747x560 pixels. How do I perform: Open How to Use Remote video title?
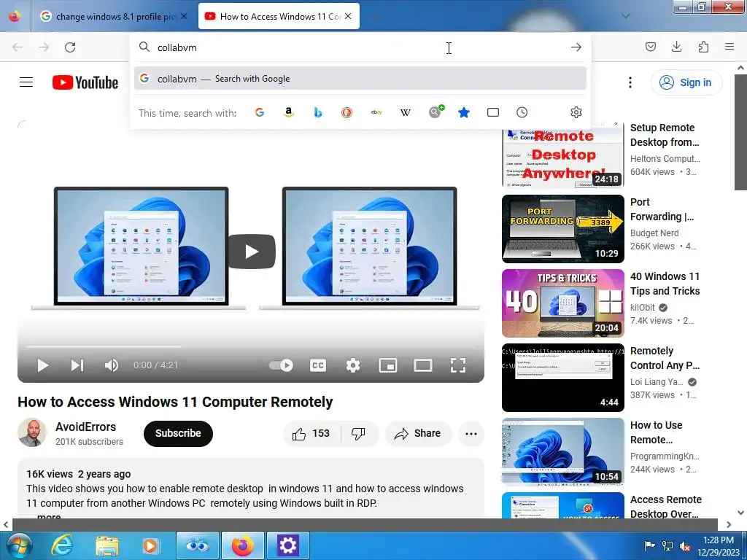coord(656,432)
